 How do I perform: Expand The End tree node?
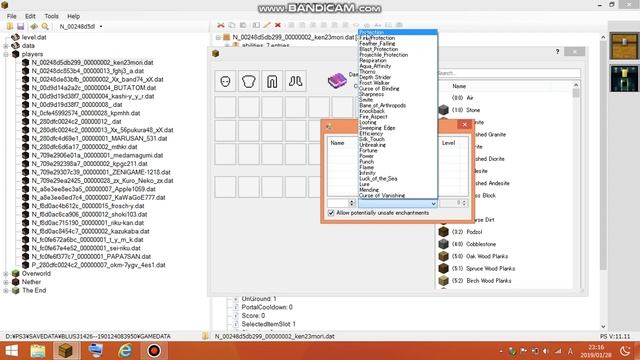click(x=6, y=291)
